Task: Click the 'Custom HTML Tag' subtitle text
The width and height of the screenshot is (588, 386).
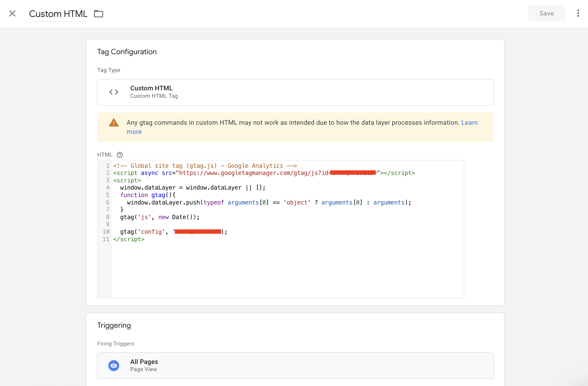Action: point(154,96)
